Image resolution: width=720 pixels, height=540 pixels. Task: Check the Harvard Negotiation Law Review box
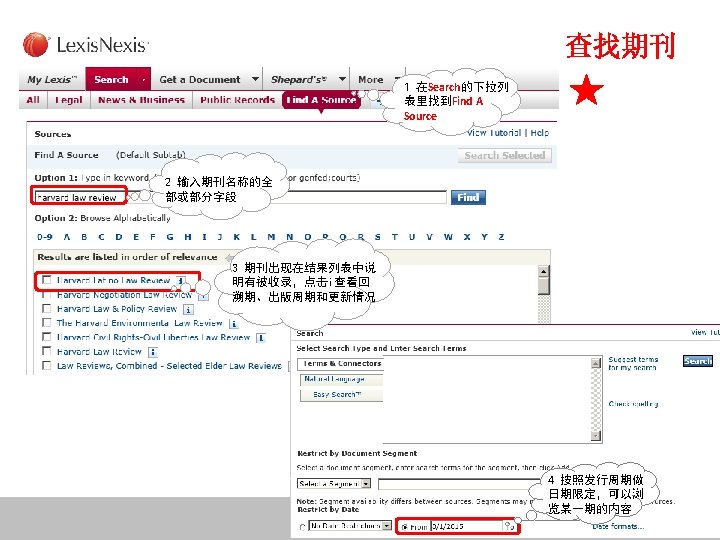click(x=46, y=294)
